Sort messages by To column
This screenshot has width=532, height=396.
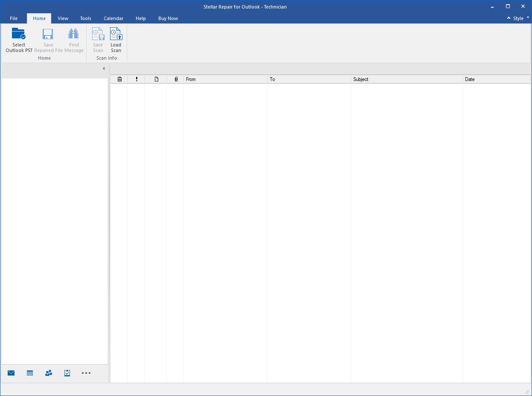309,79
